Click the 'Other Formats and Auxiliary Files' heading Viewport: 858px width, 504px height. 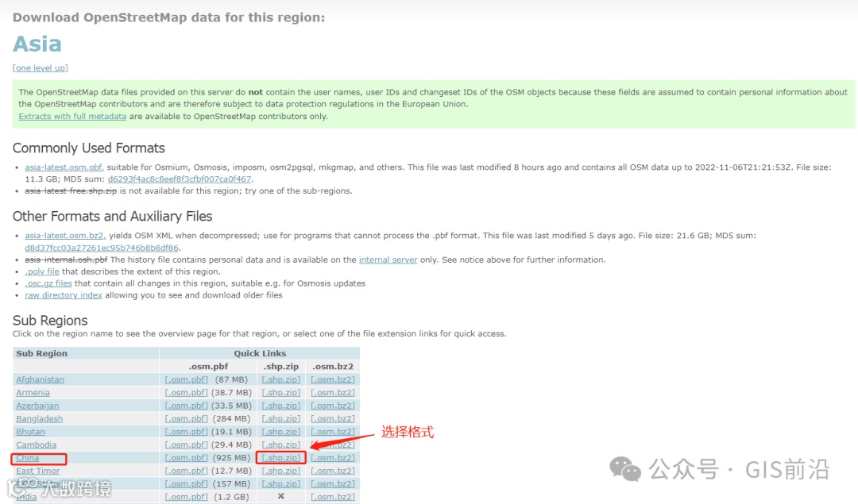point(112,217)
